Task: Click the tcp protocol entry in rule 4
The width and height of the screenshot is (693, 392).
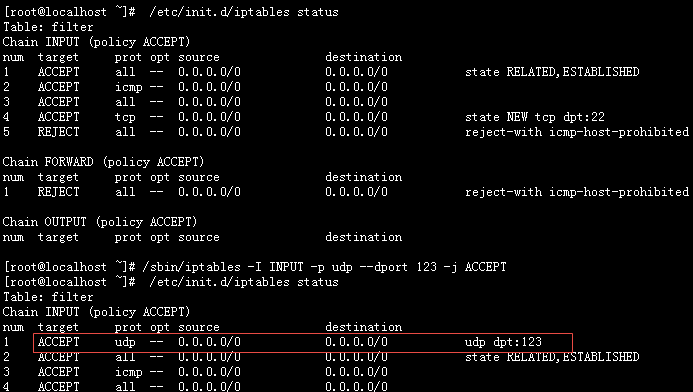Action: coord(125,118)
